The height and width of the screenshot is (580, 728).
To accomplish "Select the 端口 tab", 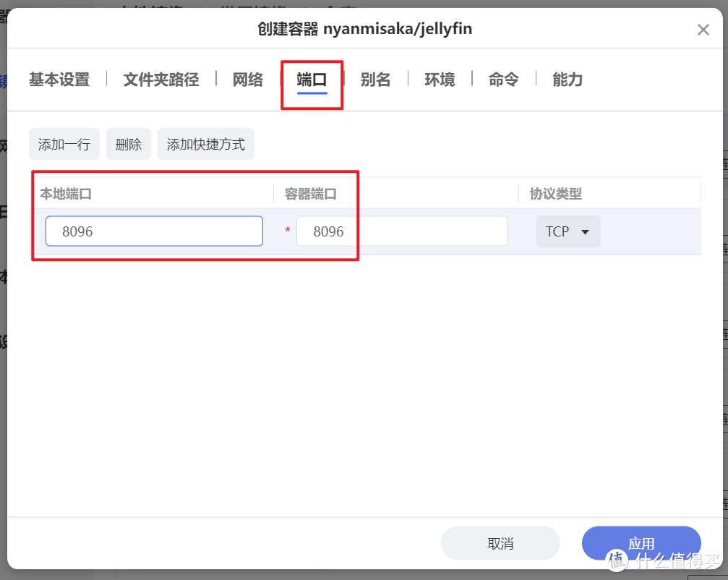I will [312, 80].
